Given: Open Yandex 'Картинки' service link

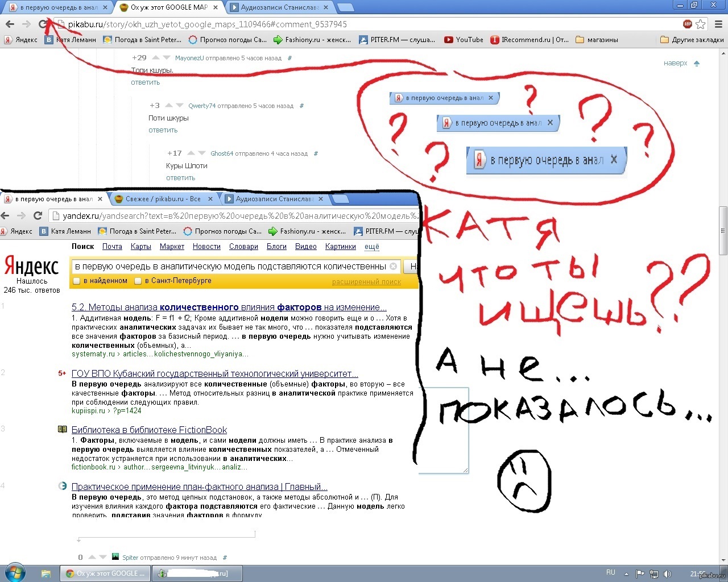Looking at the screenshot, I should 340,247.
